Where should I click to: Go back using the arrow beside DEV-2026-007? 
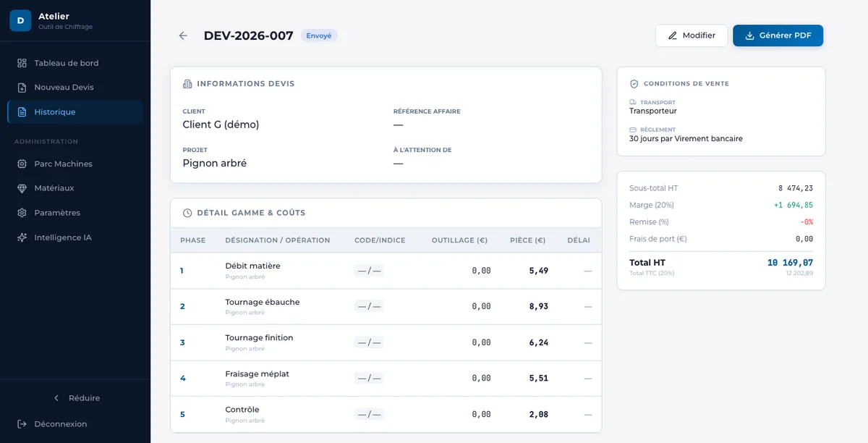tap(183, 35)
